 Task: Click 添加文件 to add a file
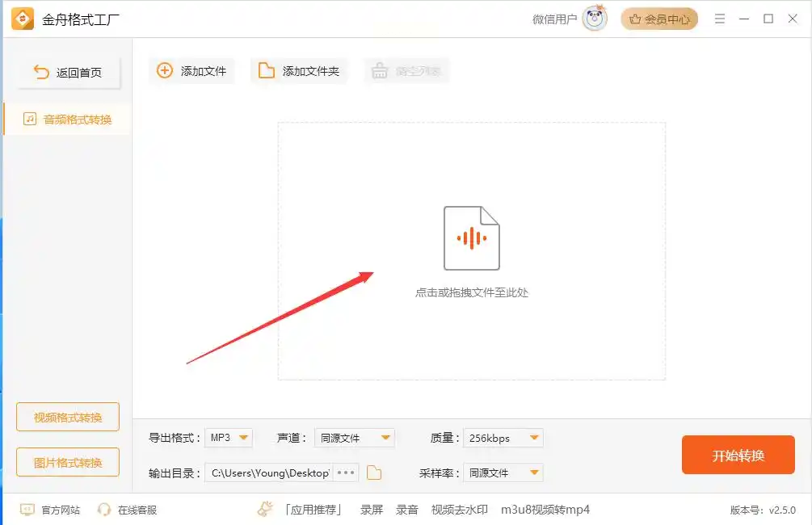point(191,71)
